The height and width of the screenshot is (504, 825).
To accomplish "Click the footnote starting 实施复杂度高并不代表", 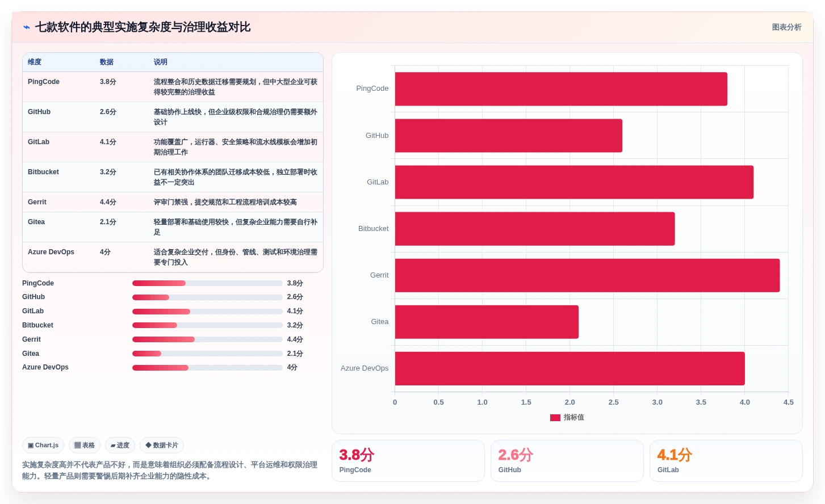I will click(x=170, y=471).
